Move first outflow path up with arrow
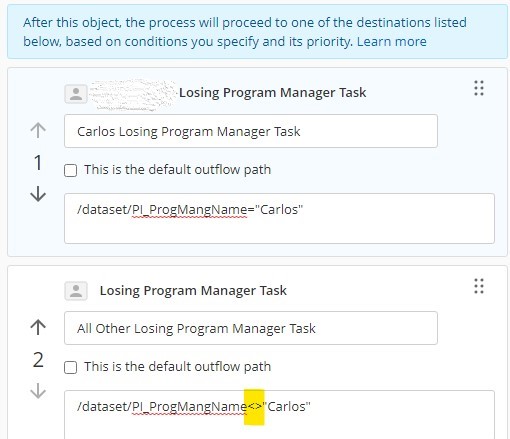The image size is (510, 439). tap(38, 130)
